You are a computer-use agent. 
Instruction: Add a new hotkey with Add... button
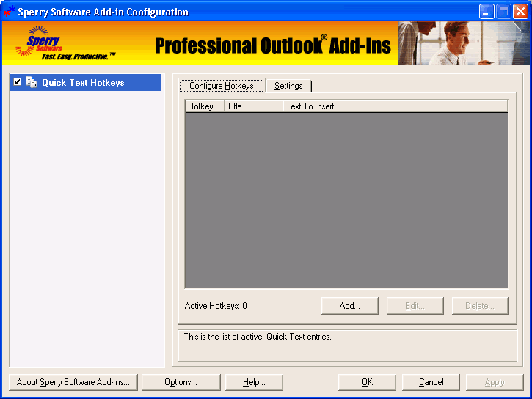coord(350,306)
